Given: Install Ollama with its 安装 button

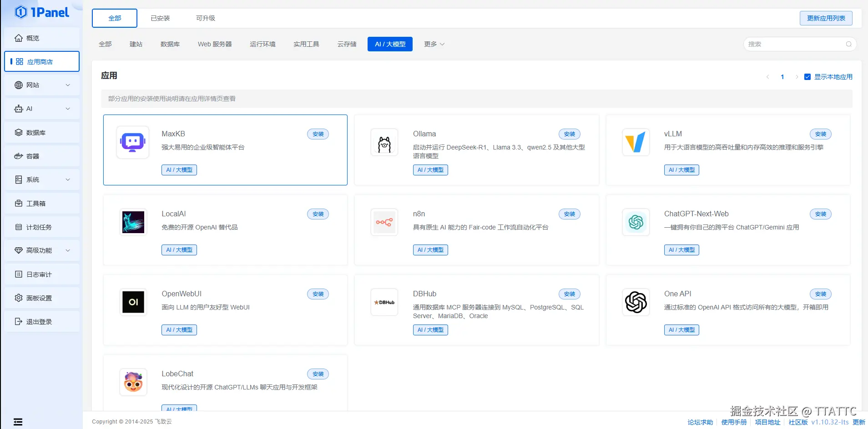Looking at the screenshot, I should (x=570, y=134).
